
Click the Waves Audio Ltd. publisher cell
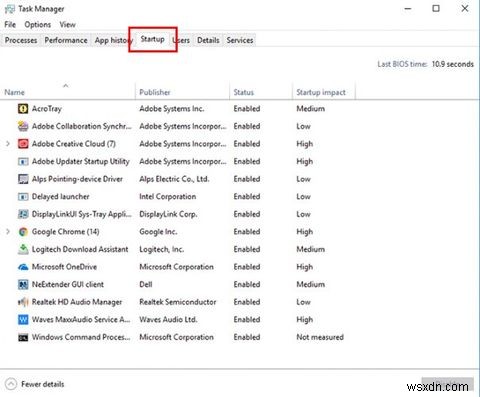168,320
